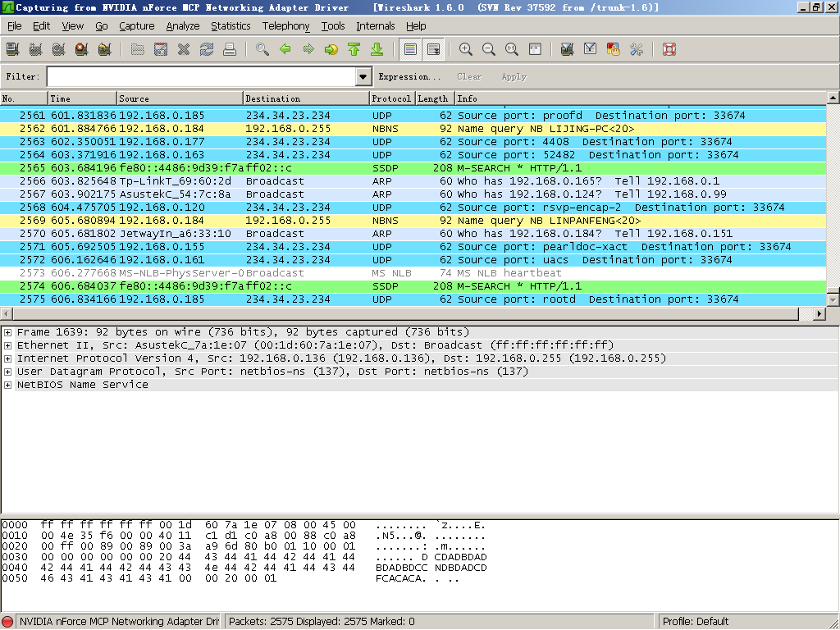Screen dimensions: 840x630
Task: Zoom in toolbar icon
Action: [466, 50]
